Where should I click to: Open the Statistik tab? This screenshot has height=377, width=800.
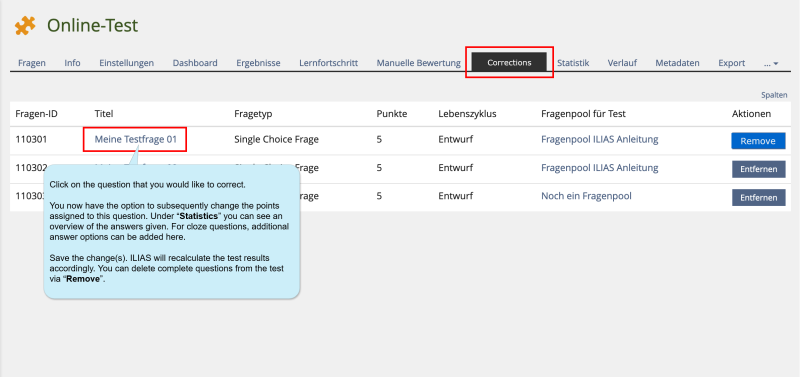point(573,63)
